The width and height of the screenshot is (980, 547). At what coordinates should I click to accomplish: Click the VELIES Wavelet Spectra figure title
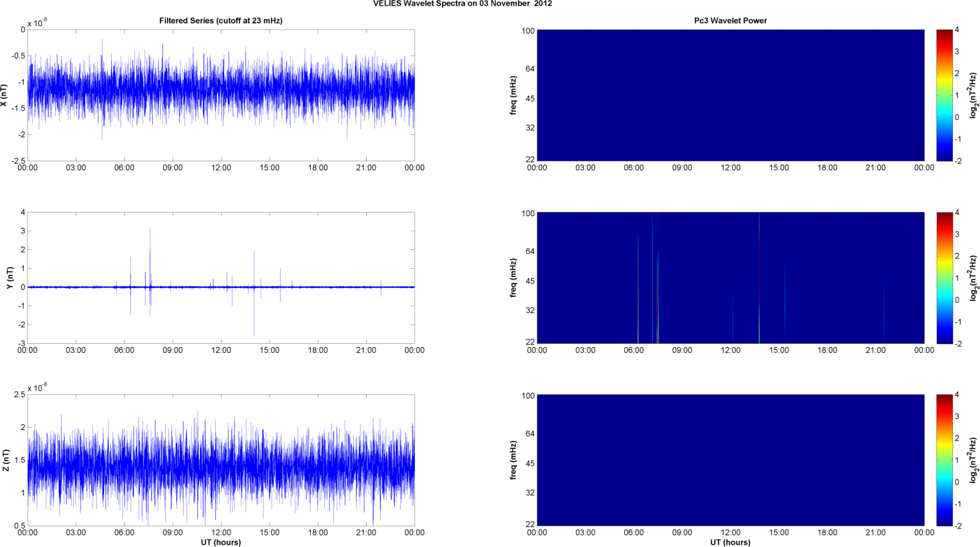coord(462,4)
